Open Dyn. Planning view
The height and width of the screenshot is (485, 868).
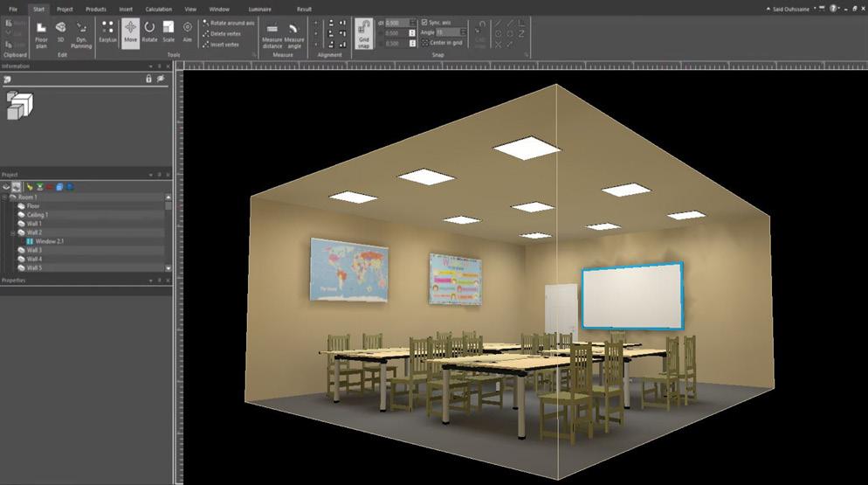[x=81, y=34]
